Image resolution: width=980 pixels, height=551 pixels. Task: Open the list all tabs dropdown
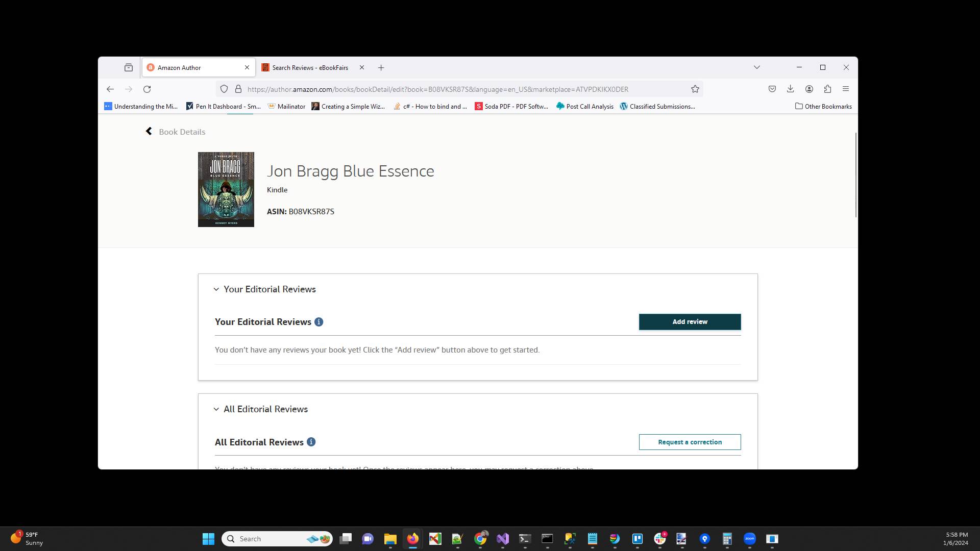pos(757,67)
